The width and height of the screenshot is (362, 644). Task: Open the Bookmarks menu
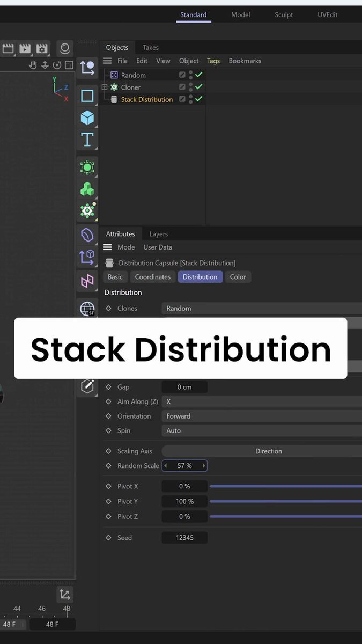pyautogui.click(x=245, y=61)
